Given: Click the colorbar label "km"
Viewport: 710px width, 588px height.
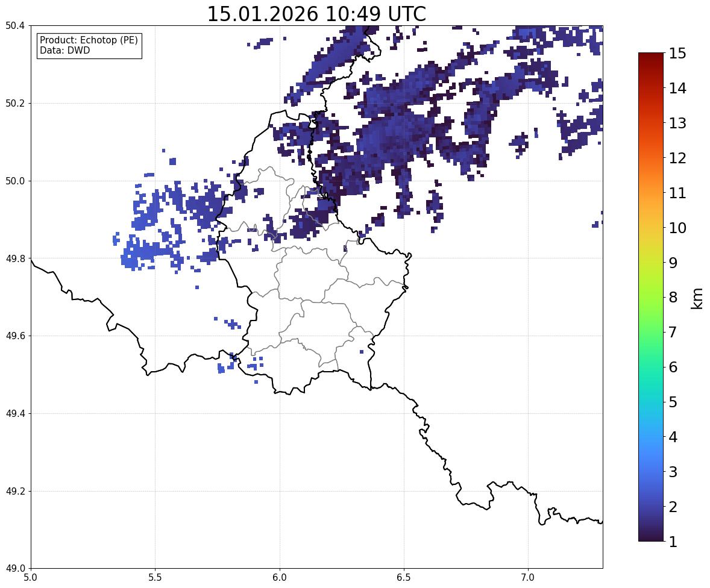Looking at the screenshot, I should click(697, 299).
